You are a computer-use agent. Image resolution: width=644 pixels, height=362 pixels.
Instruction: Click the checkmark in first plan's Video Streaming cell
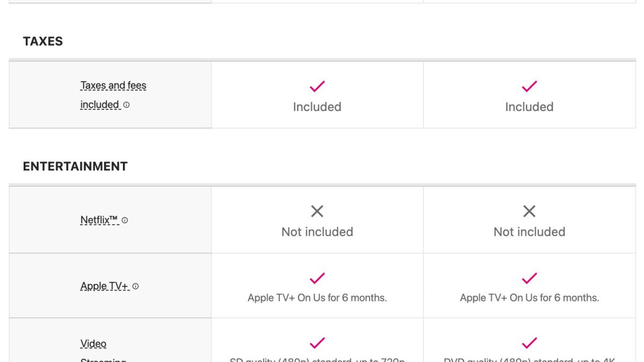(x=317, y=342)
